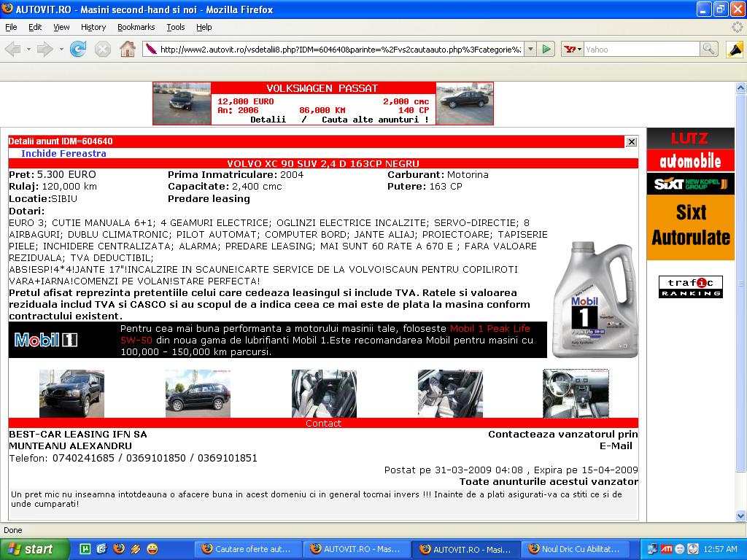This screenshot has height=560, width=747.
Task: Open Toate anunturile acestui vanzator link
Action: (x=549, y=481)
